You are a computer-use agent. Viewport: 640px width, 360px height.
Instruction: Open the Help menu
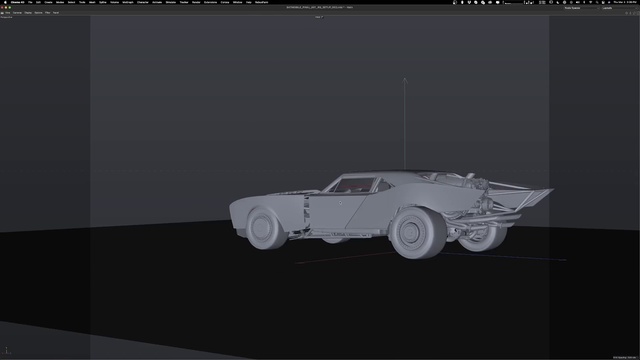(249, 2)
